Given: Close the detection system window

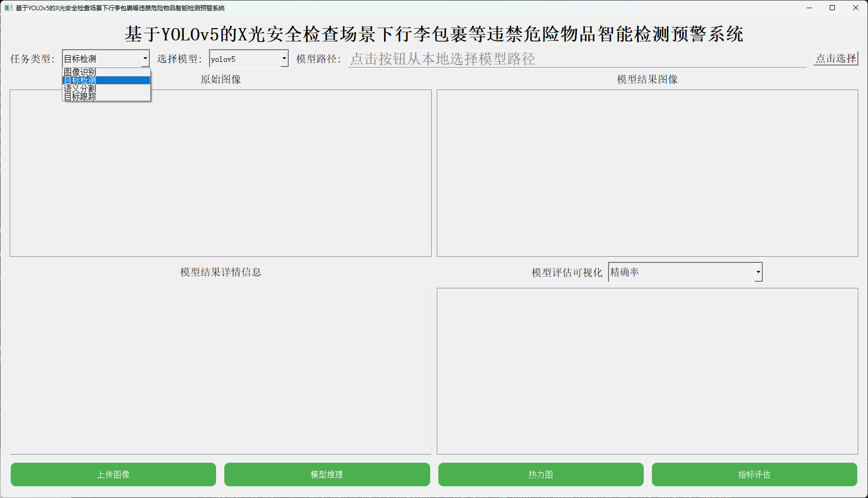Looking at the screenshot, I should click(x=856, y=8).
